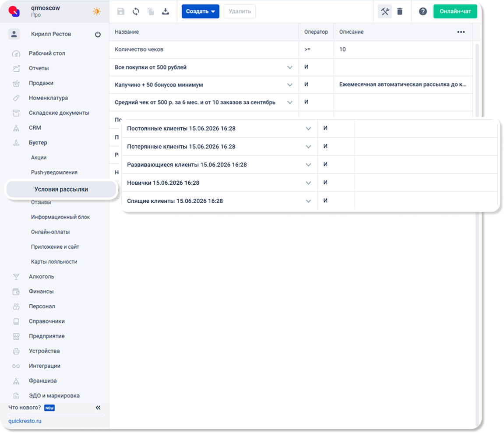Click the copy document icon

[x=151, y=11]
